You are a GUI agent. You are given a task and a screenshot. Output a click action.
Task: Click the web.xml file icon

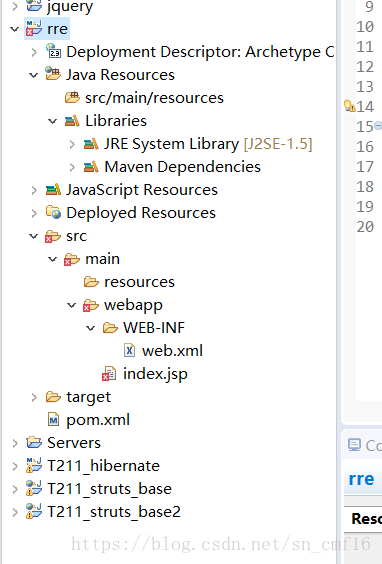click(129, 350)
